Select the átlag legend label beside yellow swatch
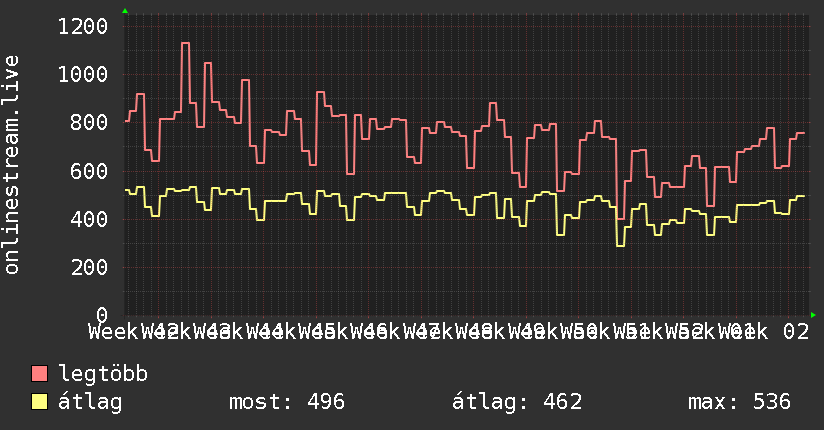 click(x=90, y=402)
